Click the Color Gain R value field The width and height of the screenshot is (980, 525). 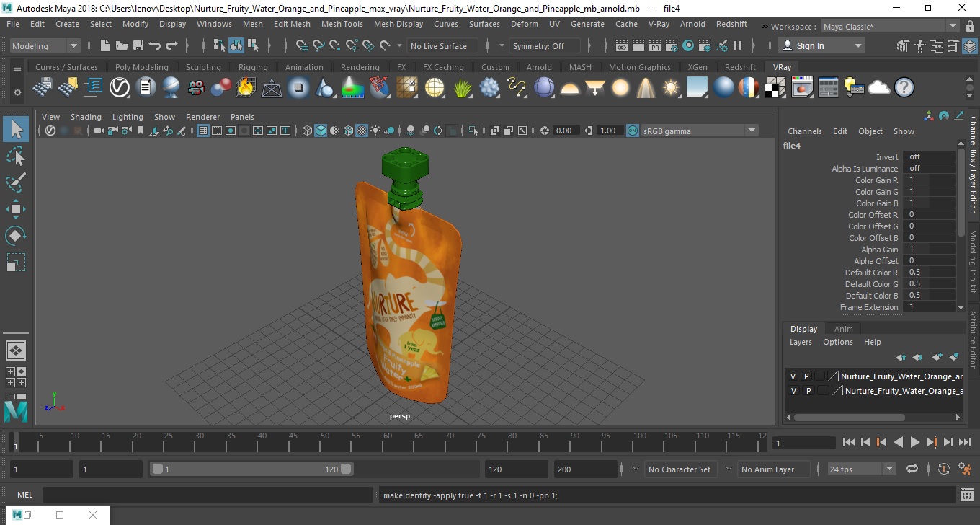(930, 180)
